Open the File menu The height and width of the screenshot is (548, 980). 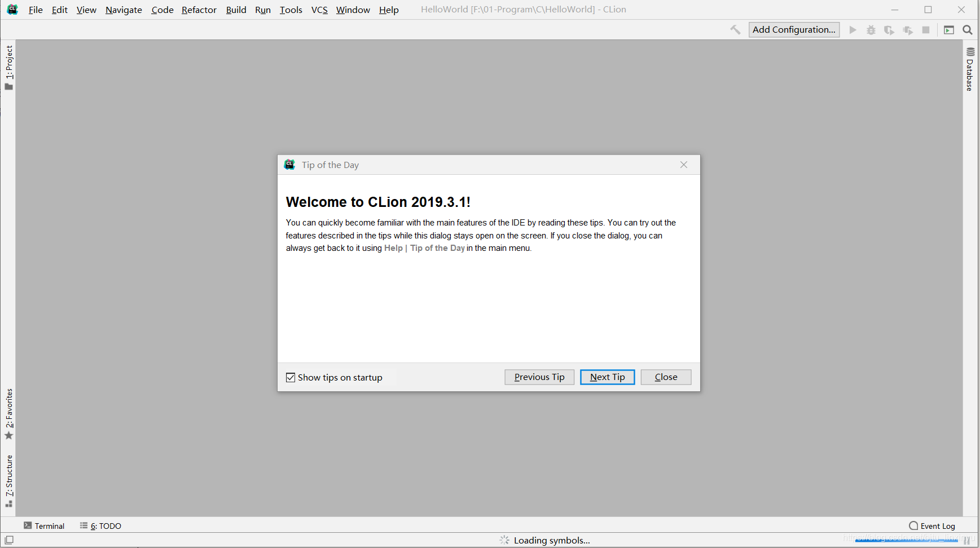[x=36, y=10]
